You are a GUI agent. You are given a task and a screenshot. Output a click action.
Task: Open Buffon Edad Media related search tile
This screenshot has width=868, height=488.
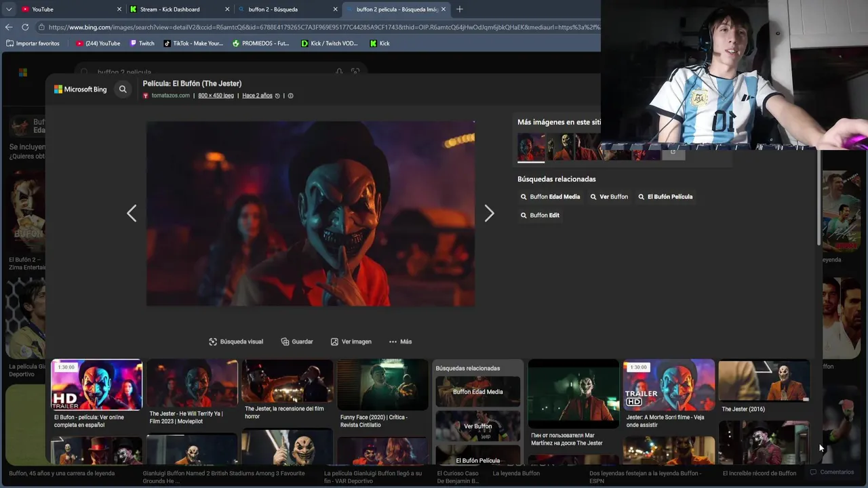[x=478, y=391]
